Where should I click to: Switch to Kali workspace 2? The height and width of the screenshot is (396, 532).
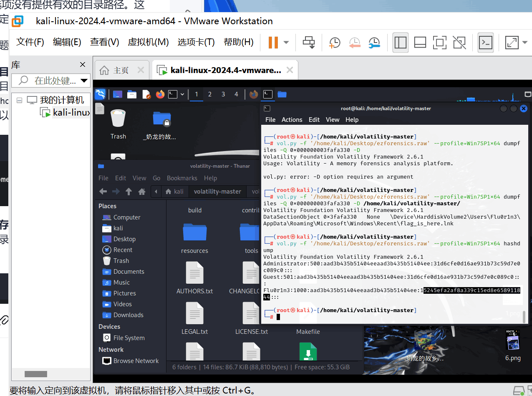(x=210, y=94)
